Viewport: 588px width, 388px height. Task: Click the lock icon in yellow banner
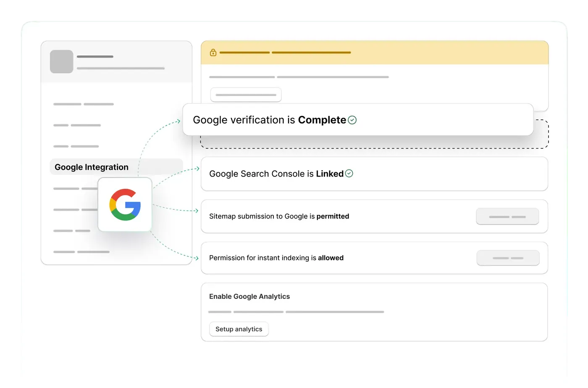[213, 53]
